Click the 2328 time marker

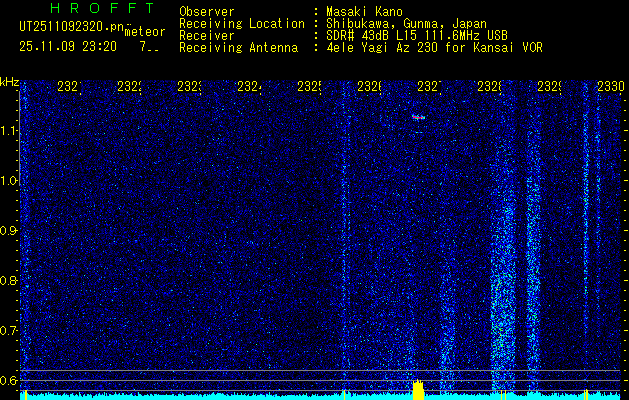(489, 87)
